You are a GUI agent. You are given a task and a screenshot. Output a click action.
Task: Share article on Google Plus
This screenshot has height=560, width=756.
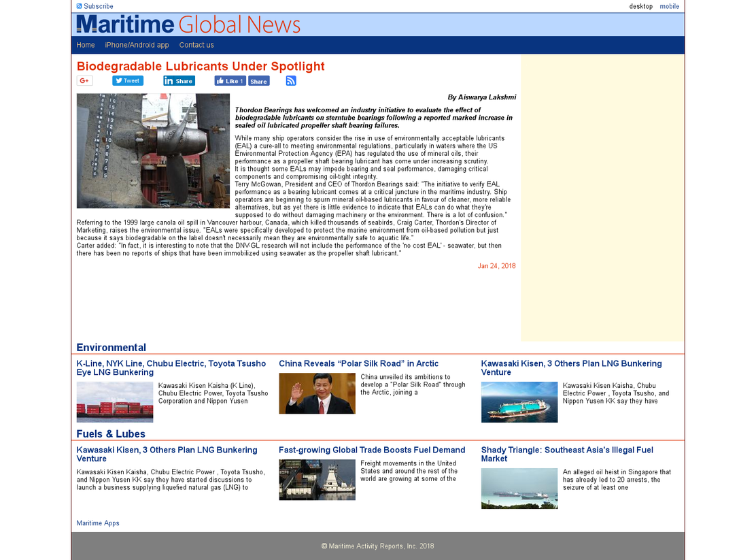[x=84, y=80]
